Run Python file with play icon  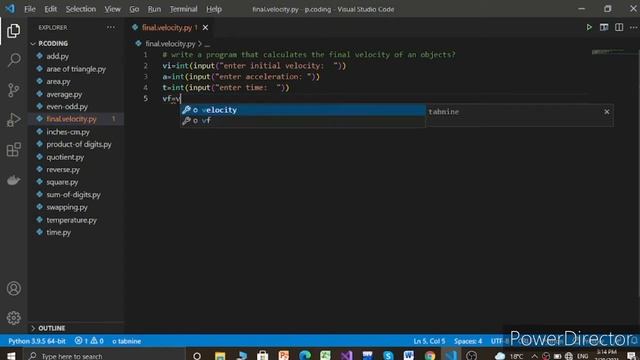pyautogui.click(x=589, y=27)
